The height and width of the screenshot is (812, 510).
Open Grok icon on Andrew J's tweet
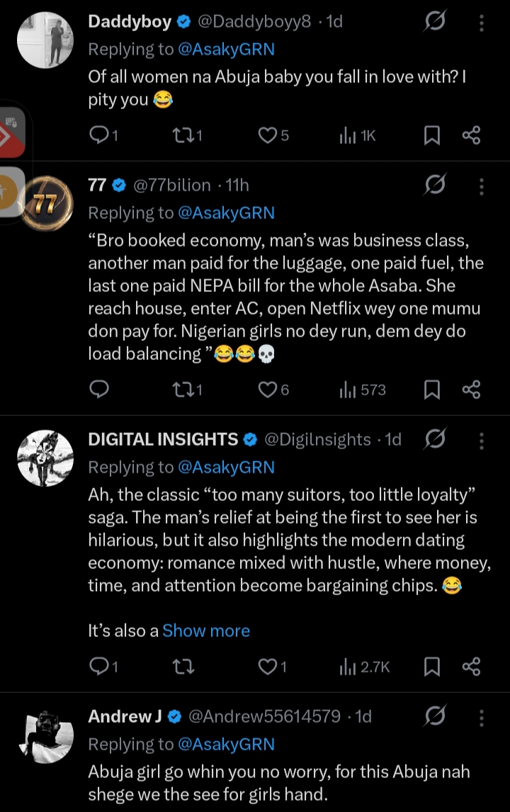tap(434, 717)
